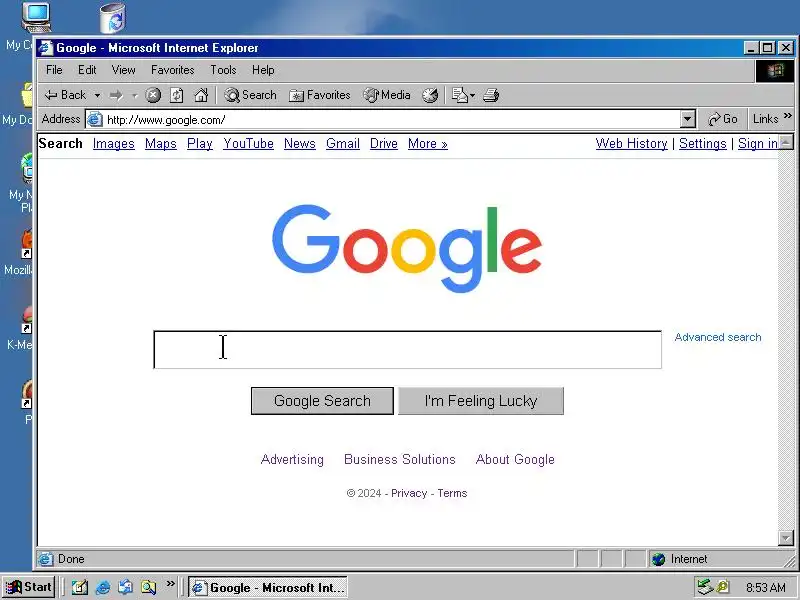Expand the Links toolbar chevron

point(788,116)
